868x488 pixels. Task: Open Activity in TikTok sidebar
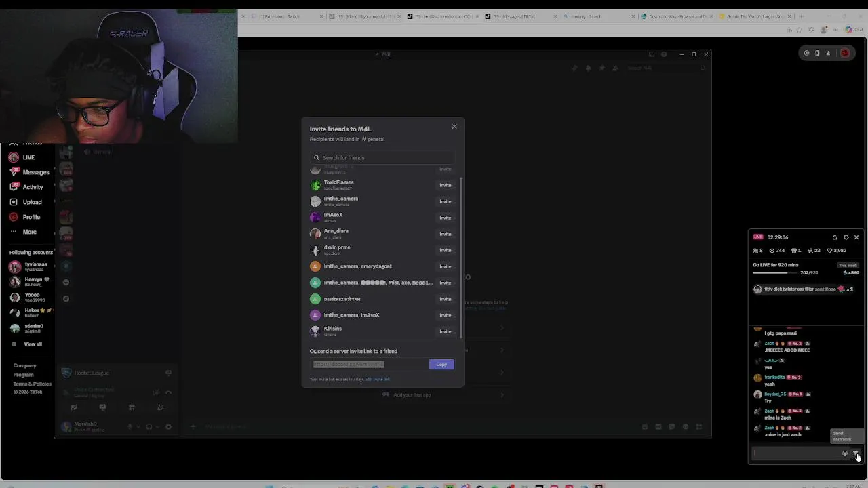tap(26, 187)
